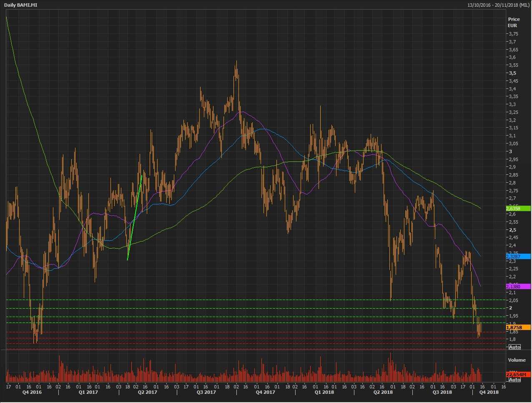
Task: Click the Auto button on volume axis
Action: (x=514, y=380)
